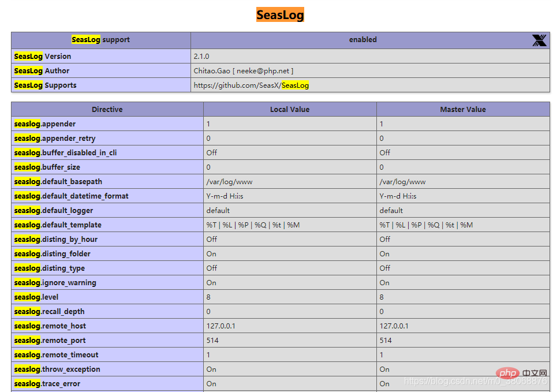Select the seaslog.default_basepath directive name
The image size is (553, 392).
pyautogui.click(x=58, y=182)
